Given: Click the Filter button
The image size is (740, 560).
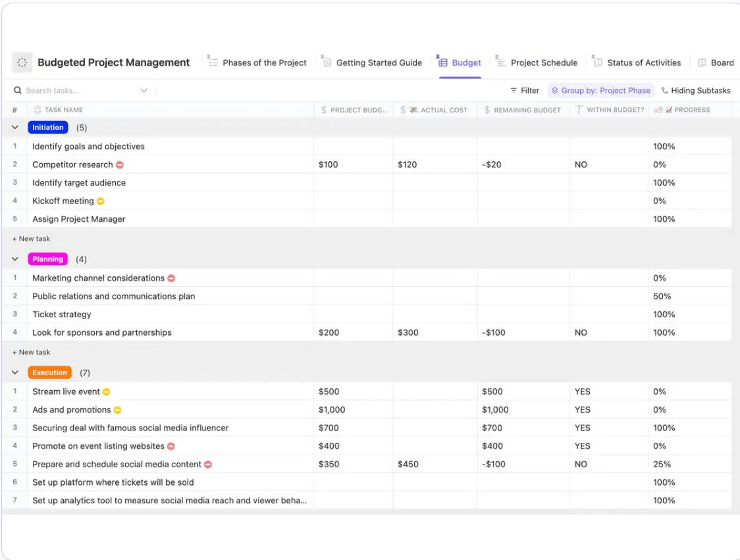Looking at the screenshot, I should 525,90.
